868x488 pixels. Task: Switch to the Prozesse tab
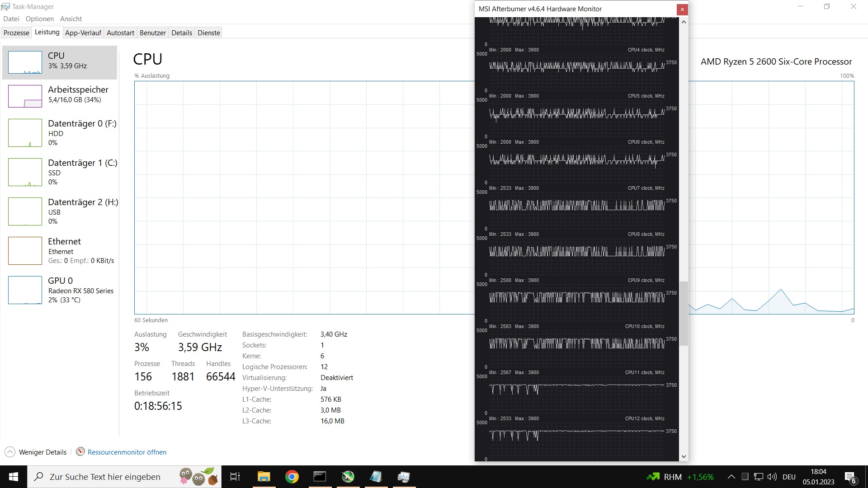[16, 33]
